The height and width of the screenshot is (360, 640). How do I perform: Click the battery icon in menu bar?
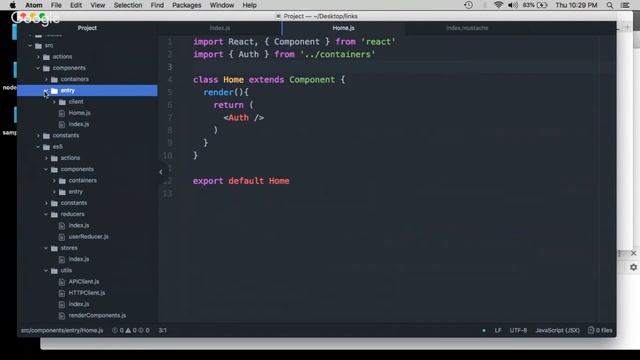[542, 5]
